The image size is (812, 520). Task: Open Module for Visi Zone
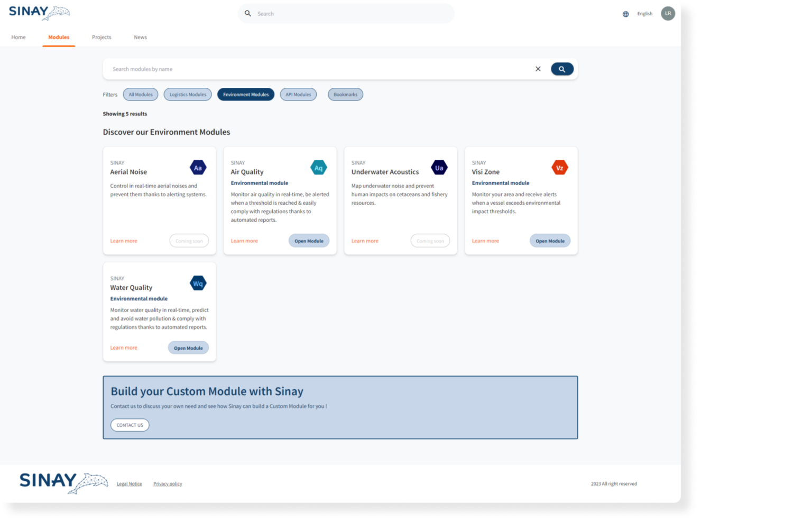click(x=550, y=241)
